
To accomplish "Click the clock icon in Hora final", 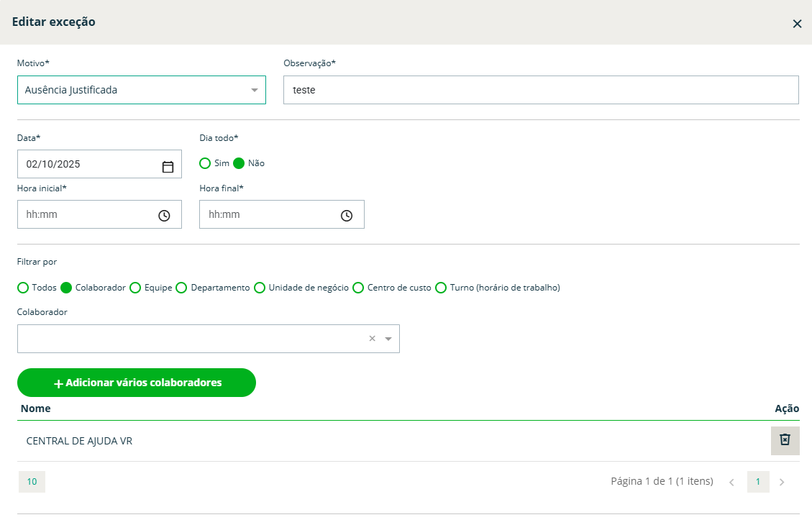I will point(347,216).
